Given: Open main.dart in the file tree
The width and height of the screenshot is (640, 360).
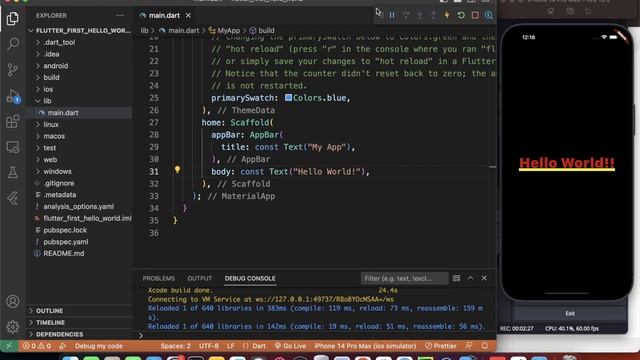Looking at the screenshot, I should point(63,113).
